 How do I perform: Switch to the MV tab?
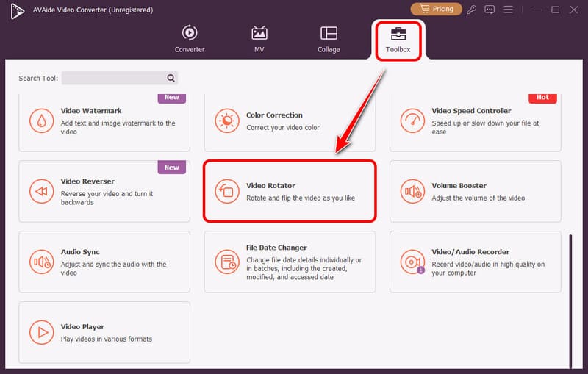259,39
